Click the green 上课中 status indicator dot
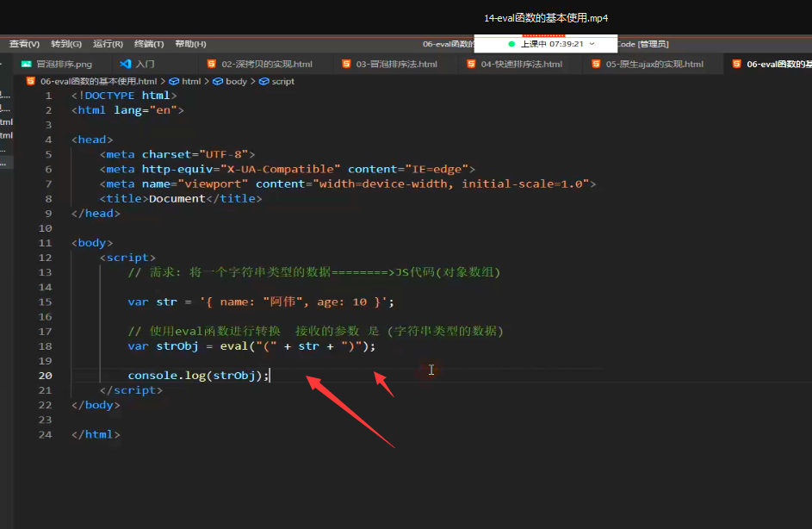Viewport: 812px width, 529px height. click(x=511, y=44)
